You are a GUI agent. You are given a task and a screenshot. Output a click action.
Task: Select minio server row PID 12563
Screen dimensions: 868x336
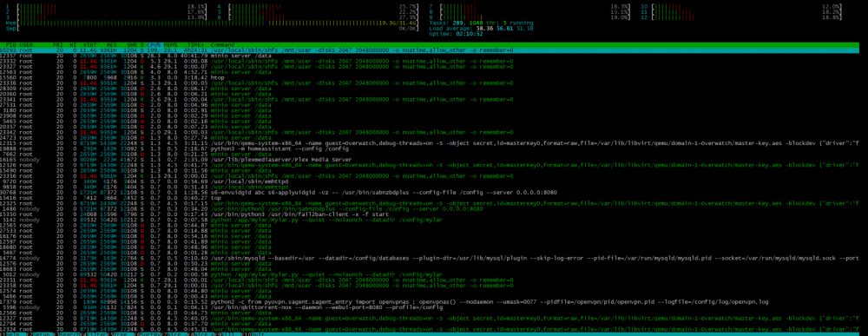tap(434, 72)
